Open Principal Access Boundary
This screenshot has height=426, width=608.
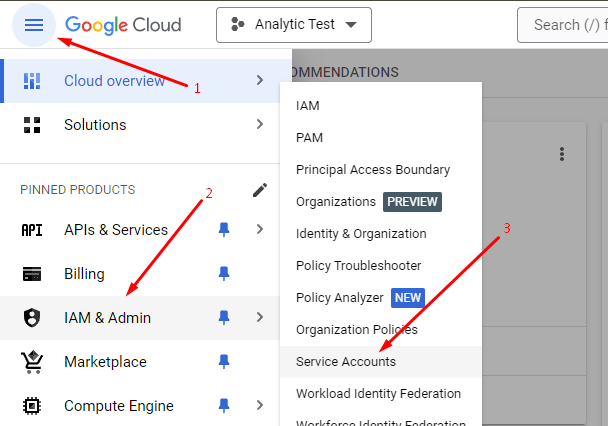[x=381, y=170]
